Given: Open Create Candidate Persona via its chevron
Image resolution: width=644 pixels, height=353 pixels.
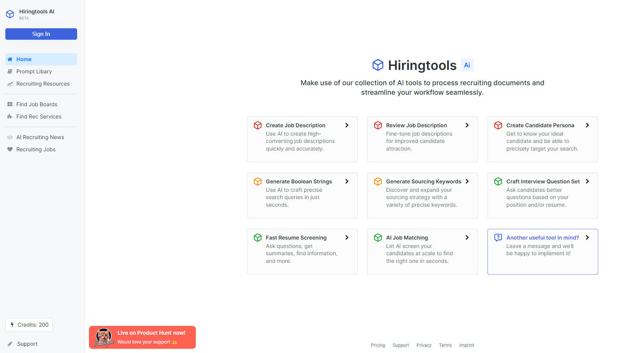Looking at the screenshot, I should (587, 125).
